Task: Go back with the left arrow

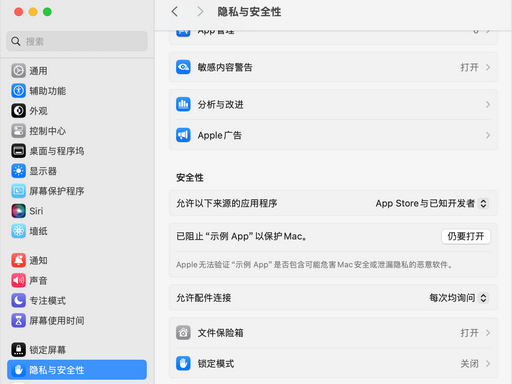Action: click(x=175, y=12)
